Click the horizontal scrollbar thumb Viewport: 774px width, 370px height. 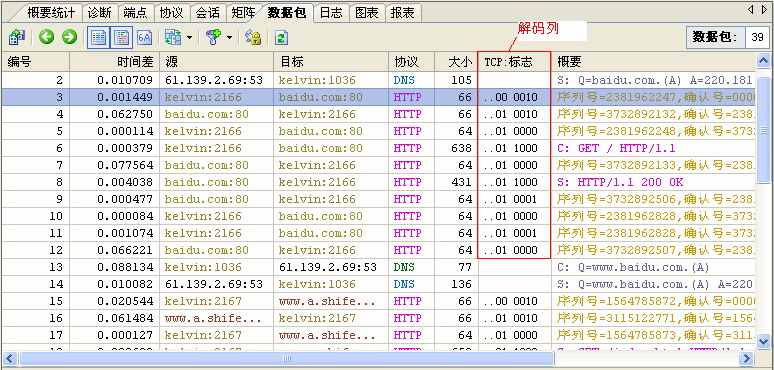click(x=286, y=358)
